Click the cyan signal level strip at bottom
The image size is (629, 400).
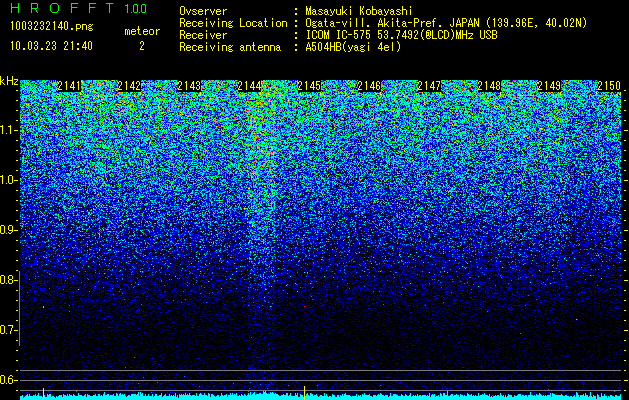pyautogui.click(x=323, y=397)
